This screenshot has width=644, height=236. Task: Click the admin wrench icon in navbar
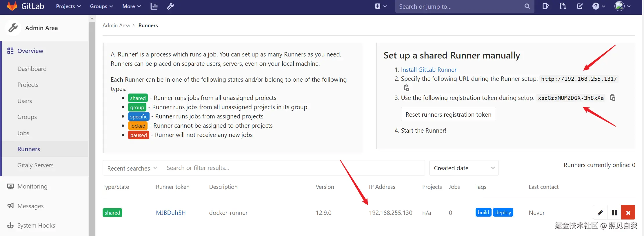coord(170,6)
